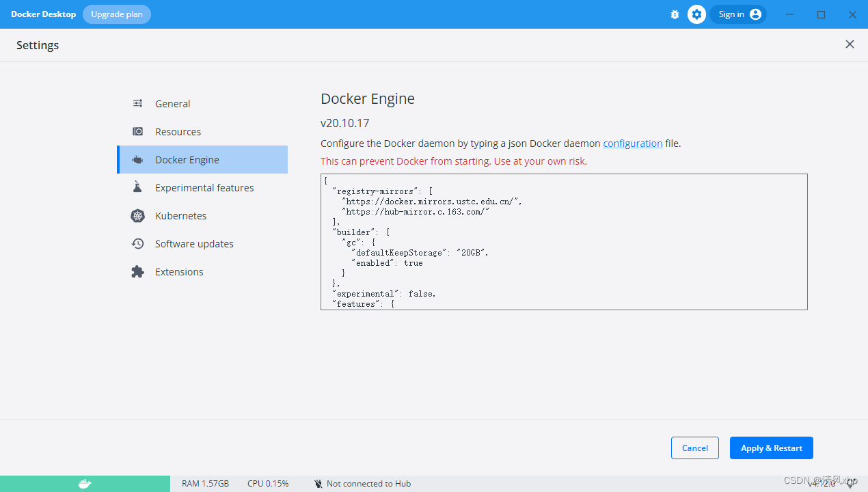Viewport: 868px width, 492px height.
Task: Click inside the daemon JSON editor
Action: tap(564, 242)
